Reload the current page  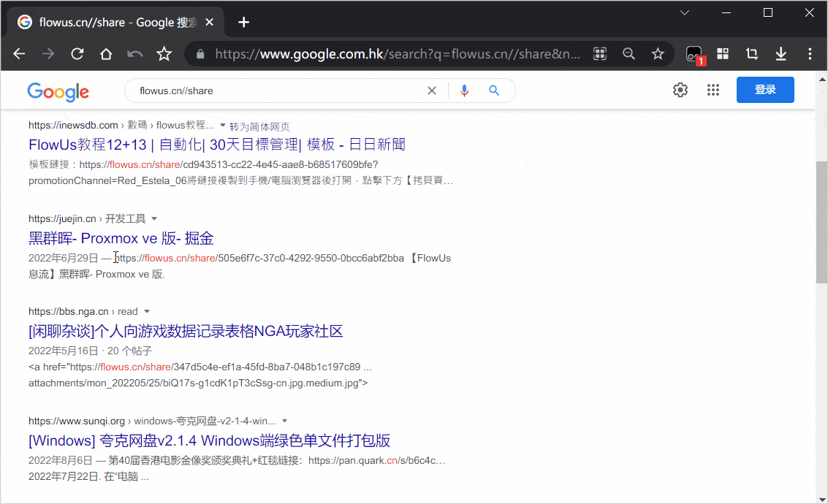click(x=77, y=54)
